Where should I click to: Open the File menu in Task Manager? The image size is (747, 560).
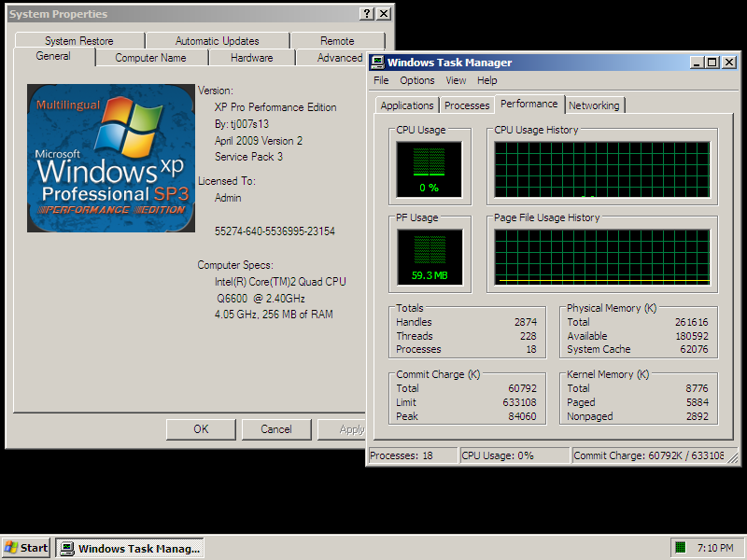(381, 80)
